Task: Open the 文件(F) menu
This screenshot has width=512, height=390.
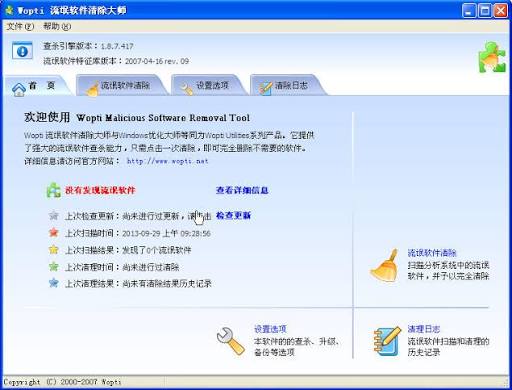Action: pyautogui.click(x=20, y=26)
